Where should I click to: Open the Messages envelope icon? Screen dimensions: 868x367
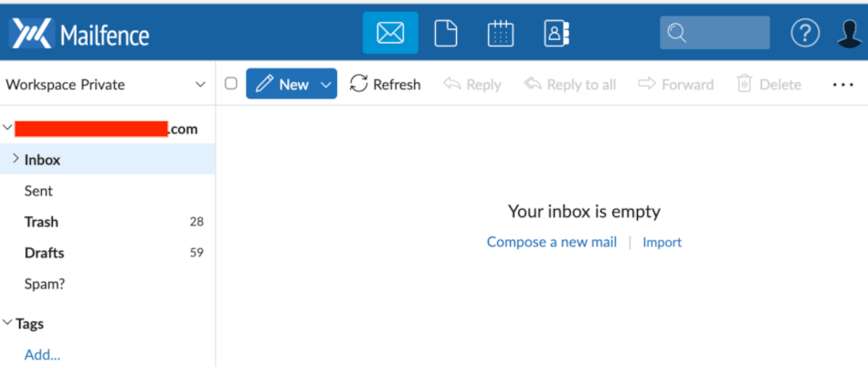390,34
